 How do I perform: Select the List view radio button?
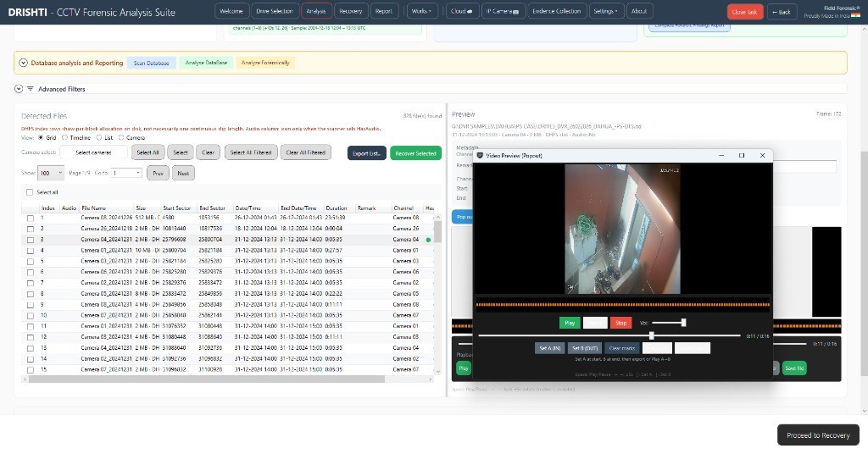(x=99, y=138)
